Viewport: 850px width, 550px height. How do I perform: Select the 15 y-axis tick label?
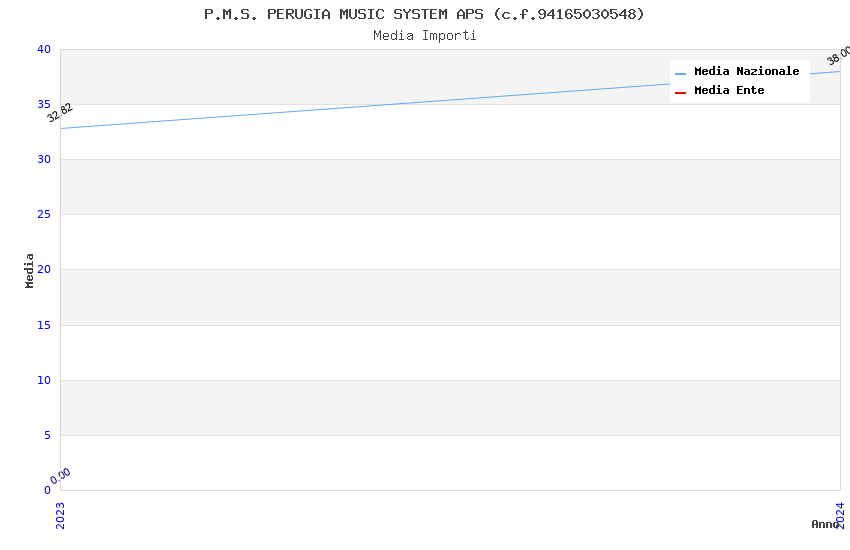[x=44, y=325]
